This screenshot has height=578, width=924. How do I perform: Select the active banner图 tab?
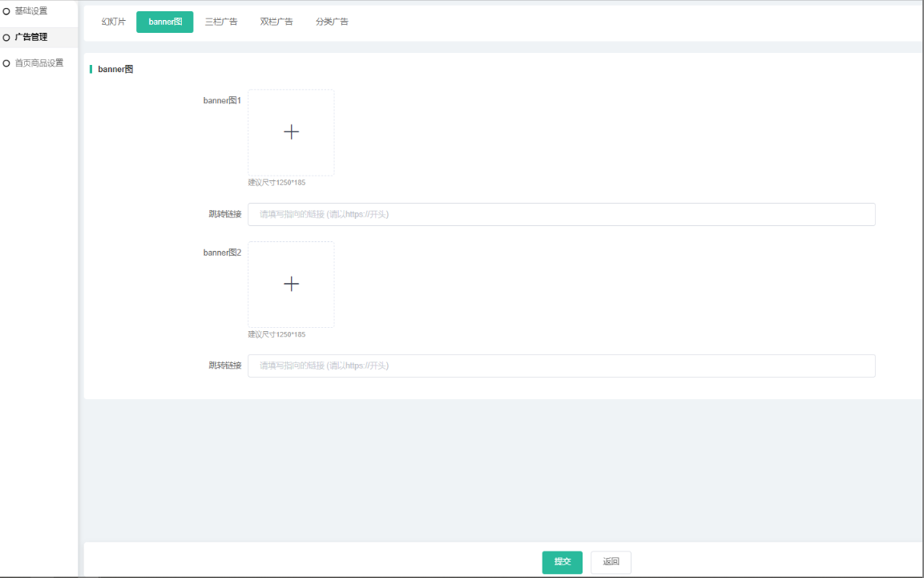[x=165, y=22]
